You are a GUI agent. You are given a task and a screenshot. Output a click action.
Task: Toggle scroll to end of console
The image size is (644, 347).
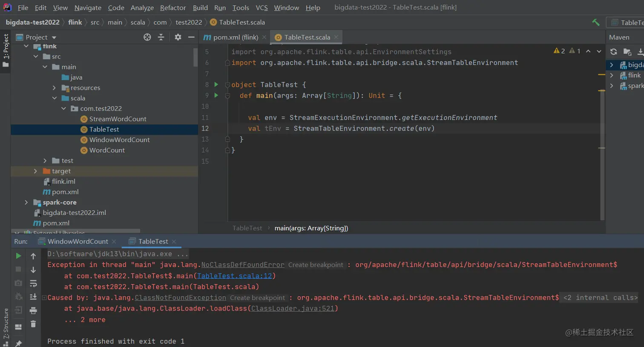pos(33,297)
